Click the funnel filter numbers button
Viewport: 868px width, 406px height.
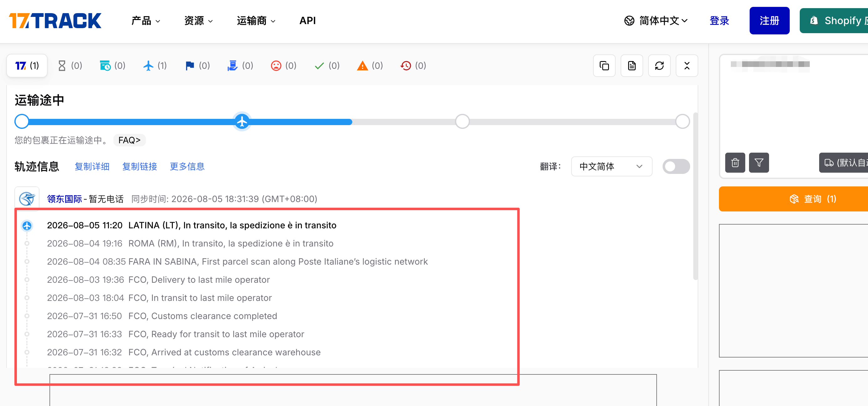759,163
